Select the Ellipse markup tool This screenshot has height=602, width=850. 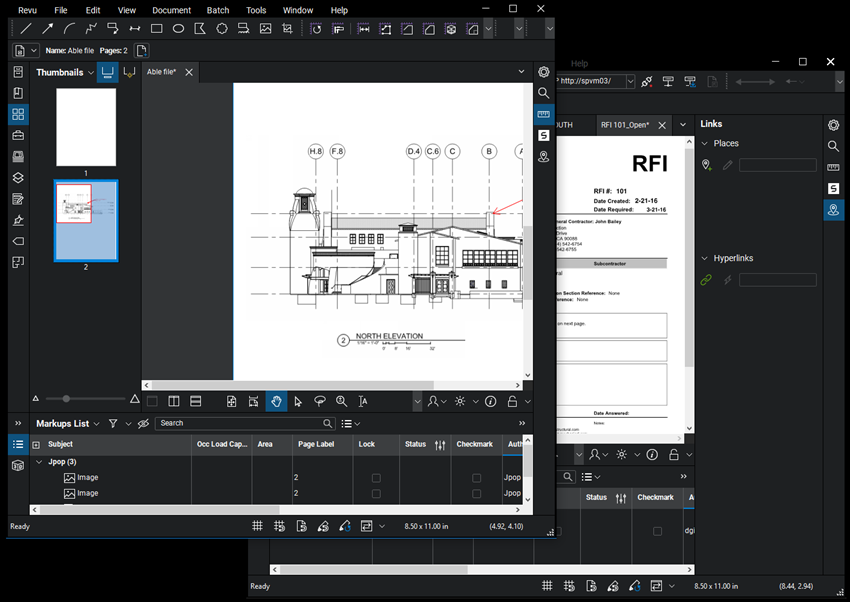178,29
